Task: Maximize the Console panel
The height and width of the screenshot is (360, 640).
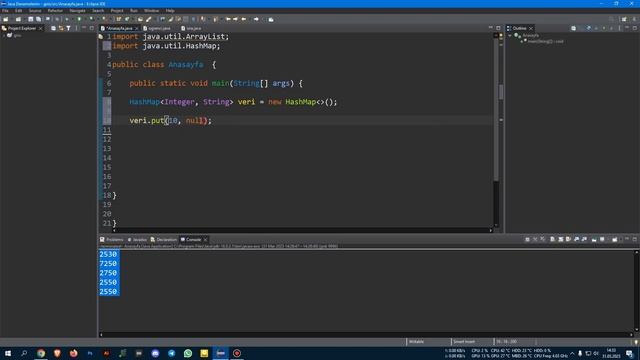Action: (635, 239)
